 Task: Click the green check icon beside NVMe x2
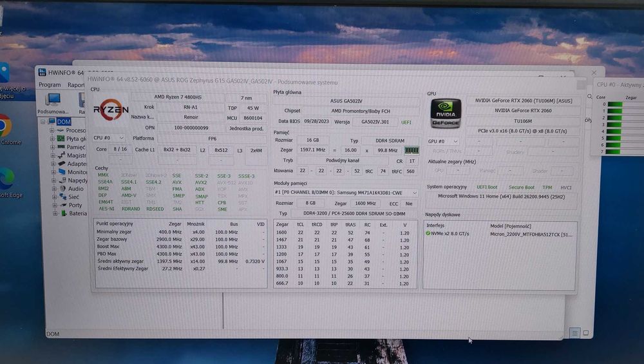point(428,233)
